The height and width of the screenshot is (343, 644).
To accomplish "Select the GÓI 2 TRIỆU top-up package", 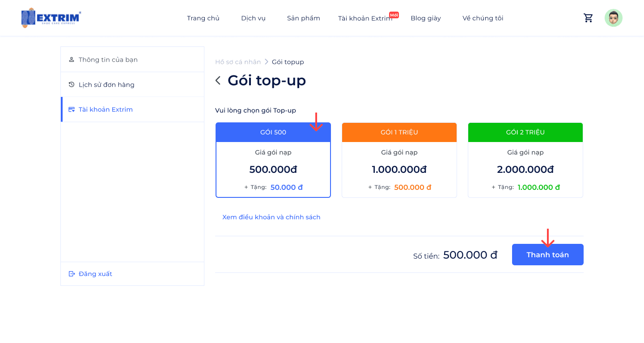I will [525, 160].
